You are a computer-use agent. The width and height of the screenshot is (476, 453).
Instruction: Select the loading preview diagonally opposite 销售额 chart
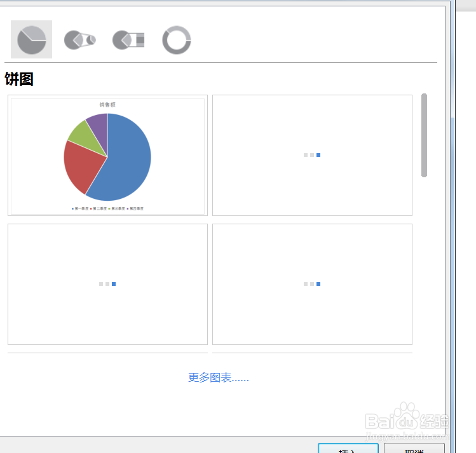pos(313,284)
